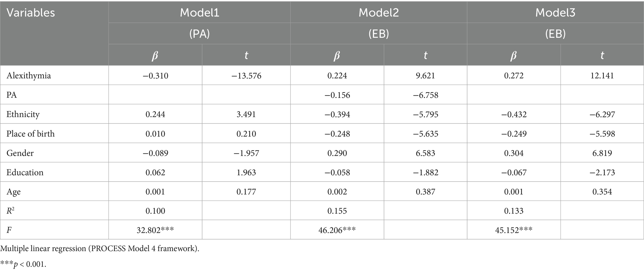
Task: Select the Model3 header cell
Action: tap(555, 12)
